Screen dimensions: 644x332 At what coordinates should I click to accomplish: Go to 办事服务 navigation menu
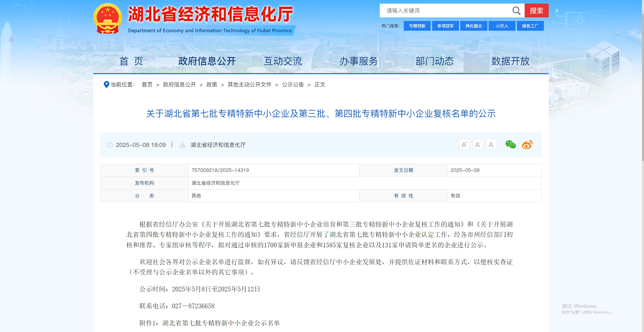tap(359, 61)
